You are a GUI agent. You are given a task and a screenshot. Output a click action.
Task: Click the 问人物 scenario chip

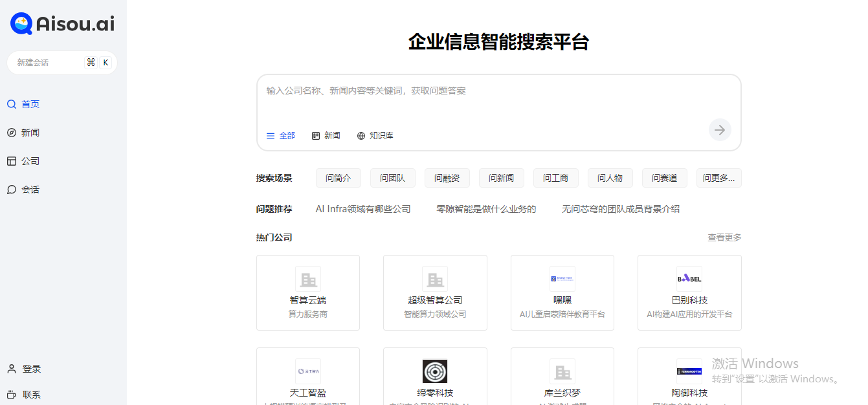click(x=610, y=178)
